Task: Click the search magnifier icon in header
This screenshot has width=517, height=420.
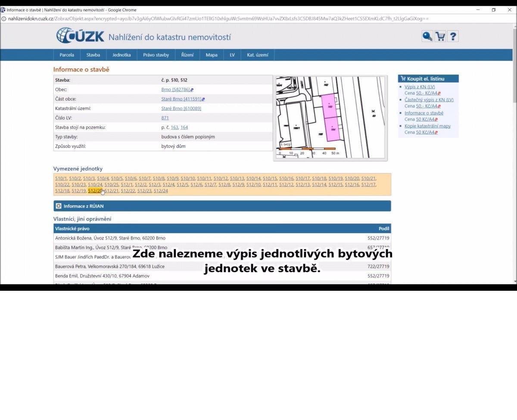Action: [x=427, y=36]
